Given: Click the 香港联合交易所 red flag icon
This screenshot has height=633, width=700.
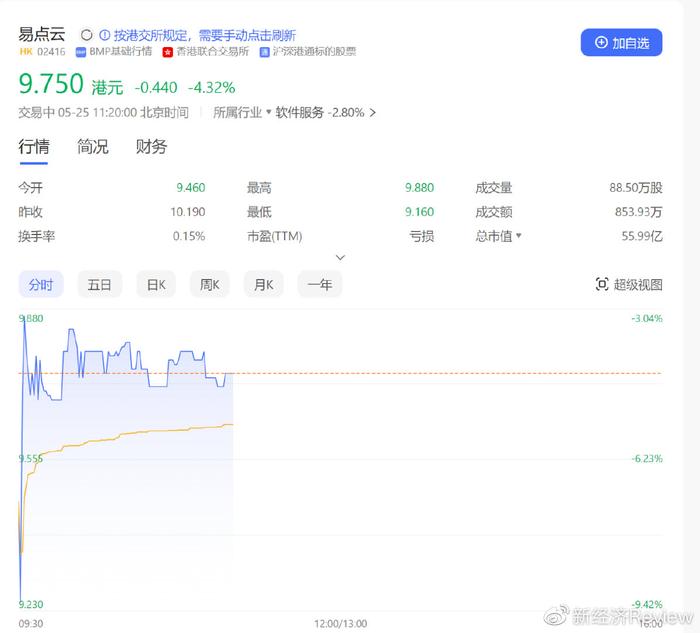Looking at the screenshot, I should (x=167, y=52).
